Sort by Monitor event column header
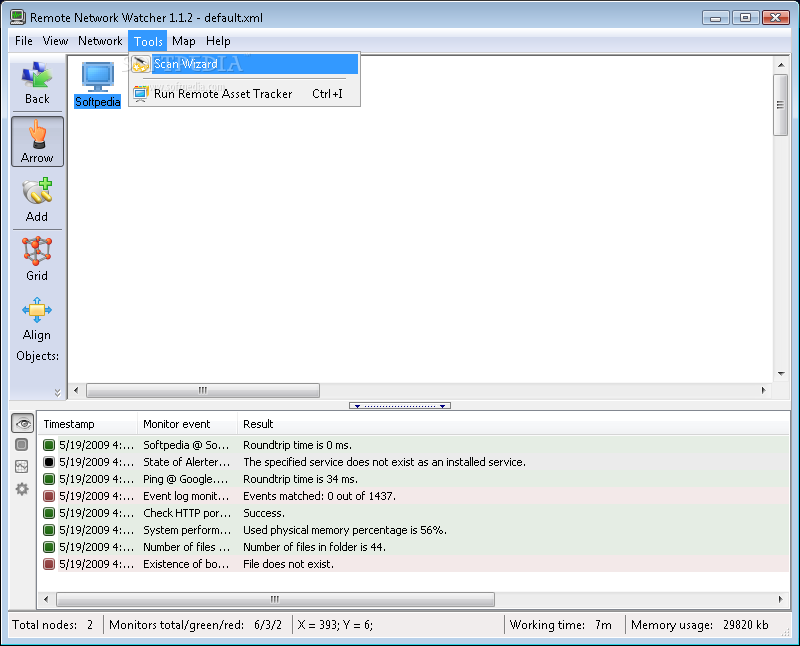The height and width of the screenshot is (646, 800). click(187, 424)
